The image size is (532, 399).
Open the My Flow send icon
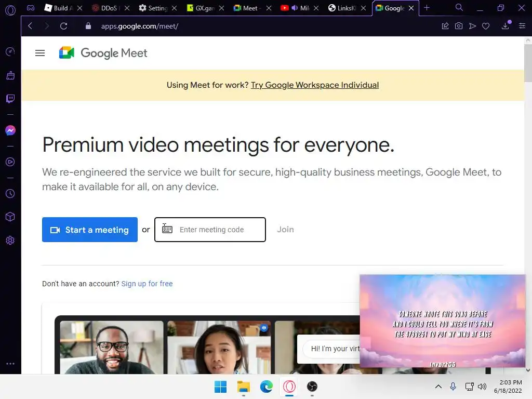(472, 26)
